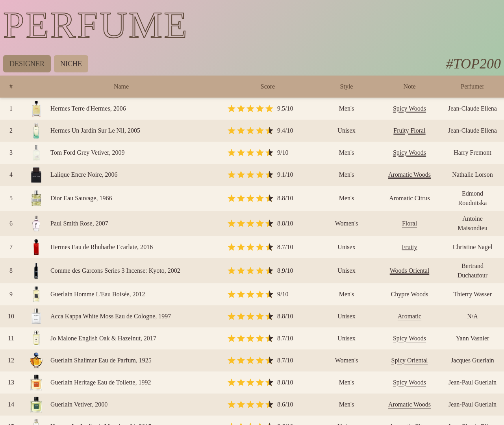Select 'Guerlain Shalimar Eau de Parfum, 1925' name
The width and height of the screenshot is (504, 425).
click(x=101, y=360)
